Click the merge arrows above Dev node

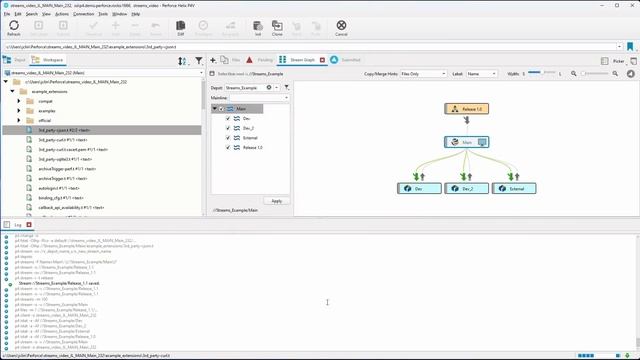(419, 177)
